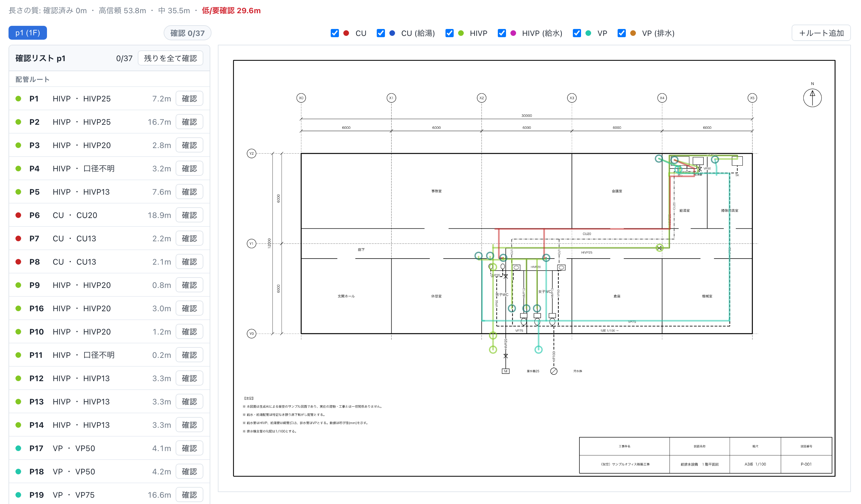Click the water meter M box symbol
The height and width of the screenshot is (504, 861).
[505, 371]
